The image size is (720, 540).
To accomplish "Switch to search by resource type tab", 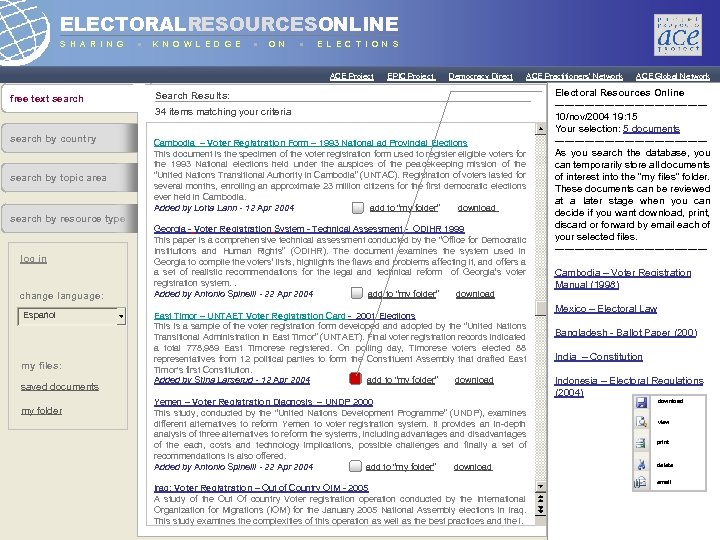I will (69, 219).
